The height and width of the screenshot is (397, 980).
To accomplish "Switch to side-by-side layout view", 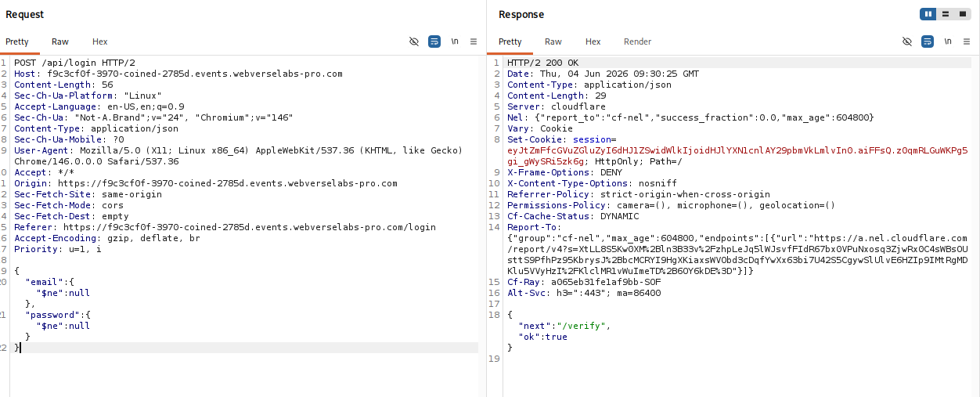I will pos(928,14).
